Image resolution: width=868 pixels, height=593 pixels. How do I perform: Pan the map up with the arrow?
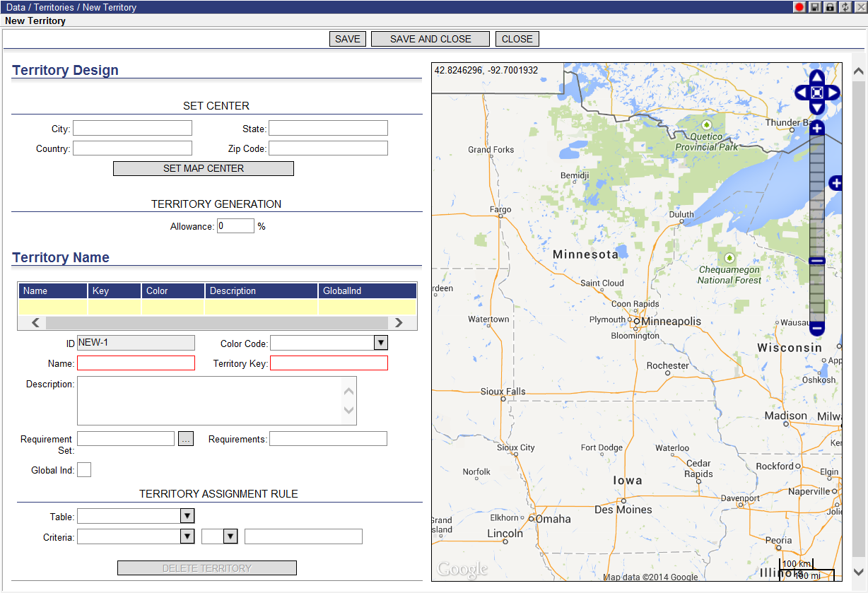pos(817,76)
